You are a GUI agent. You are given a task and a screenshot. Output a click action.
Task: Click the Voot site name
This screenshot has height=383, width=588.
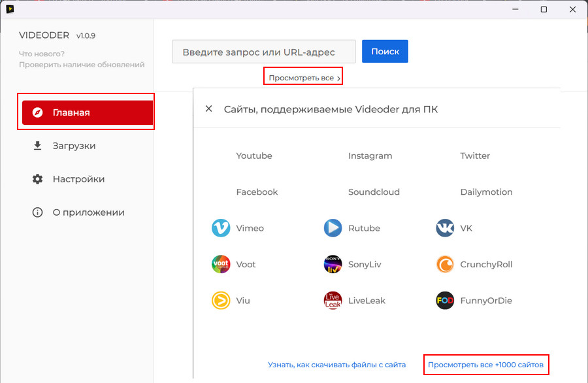(246, 264)
